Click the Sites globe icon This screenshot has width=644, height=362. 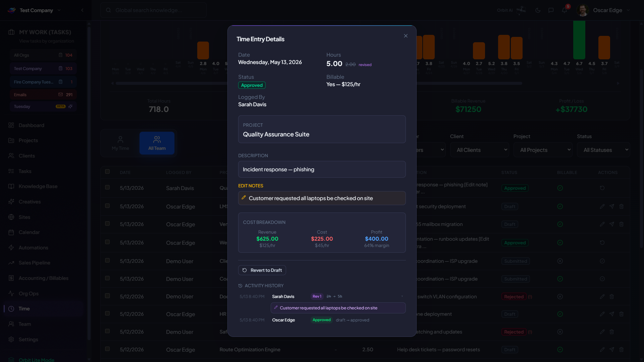coord(11,217)
